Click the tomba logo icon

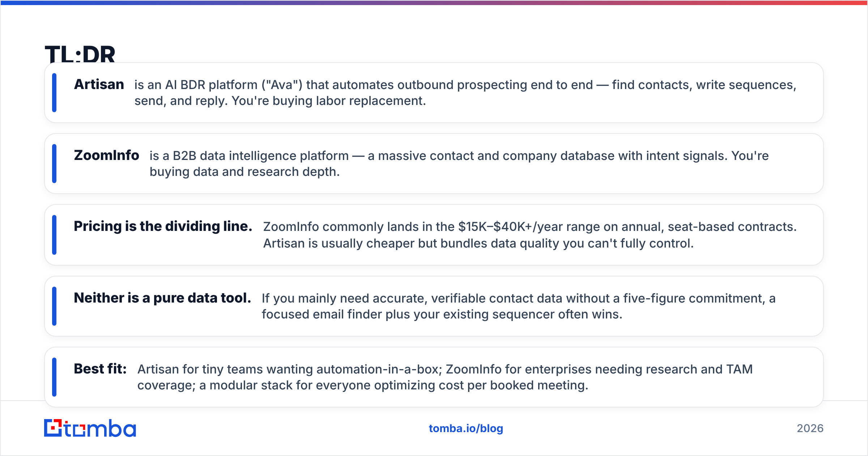pyautogui.click(x=53, y=428)
